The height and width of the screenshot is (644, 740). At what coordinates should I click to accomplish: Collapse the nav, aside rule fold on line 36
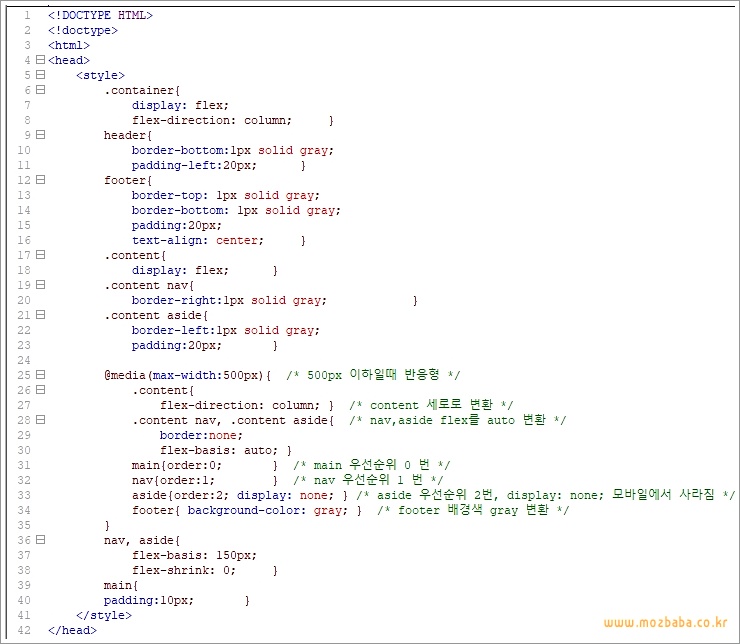pos(41,539)
